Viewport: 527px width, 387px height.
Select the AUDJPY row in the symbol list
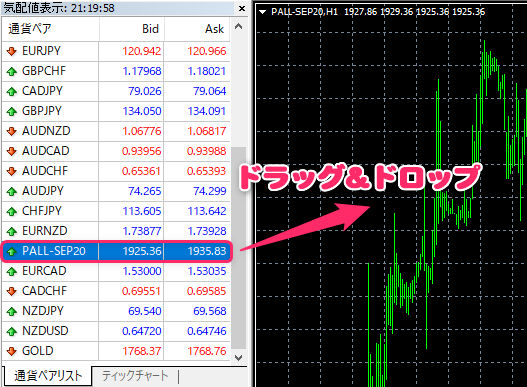(116, 191)
